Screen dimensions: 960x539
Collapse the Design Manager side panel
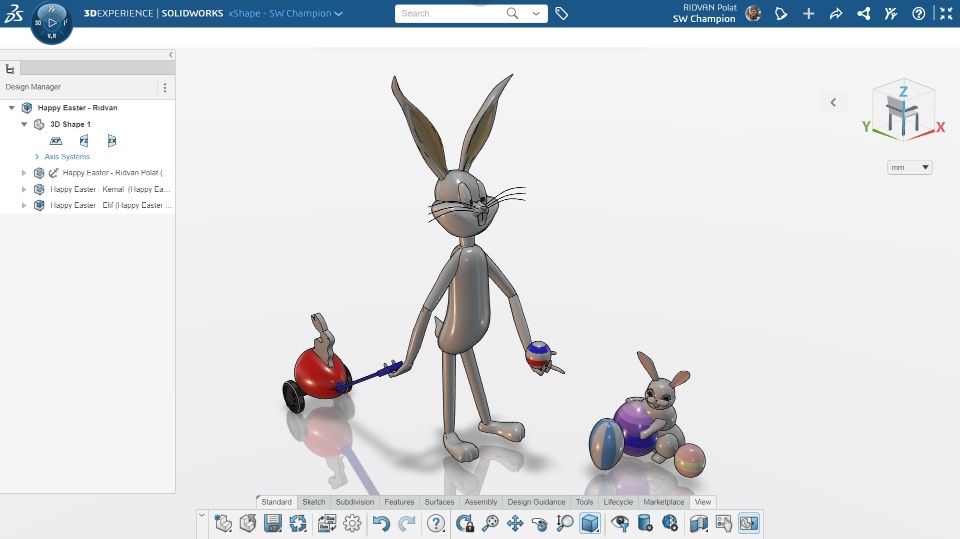[x=171, y=55]
